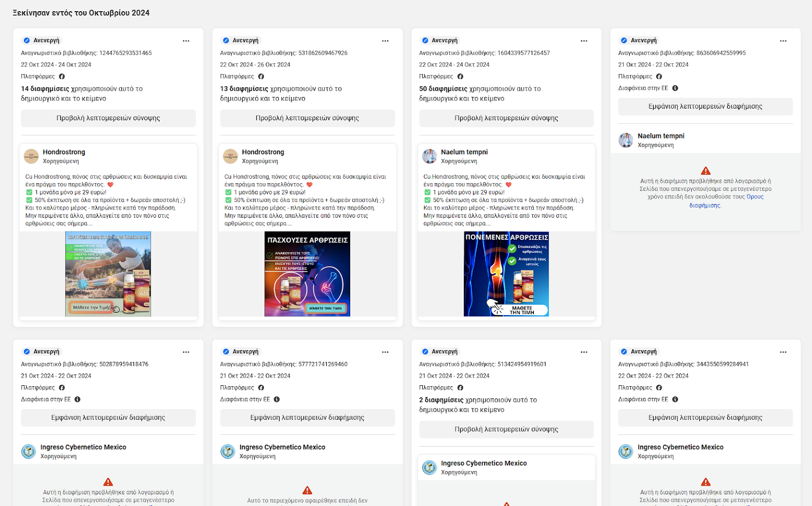Screen dimensions: 812x506
Task: Click the blue knee 'Πονεμένες αρθρώσεις' ad image
Action: click(506, 274)
